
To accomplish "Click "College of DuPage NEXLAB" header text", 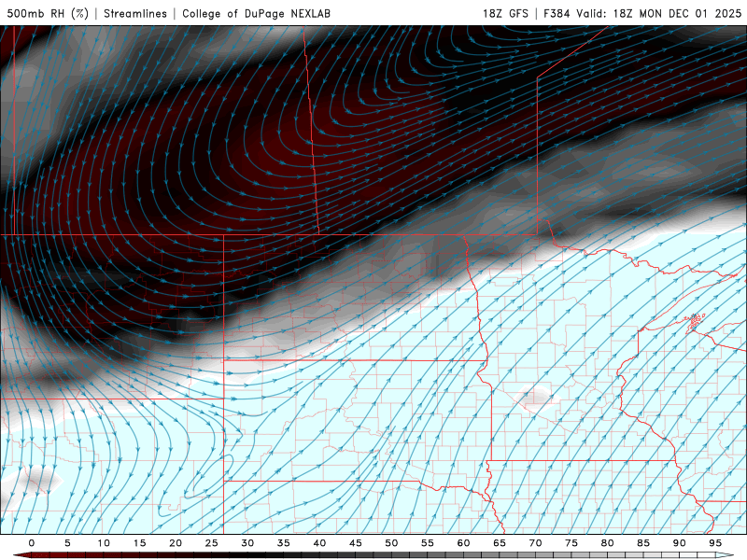I will (256, 13).
